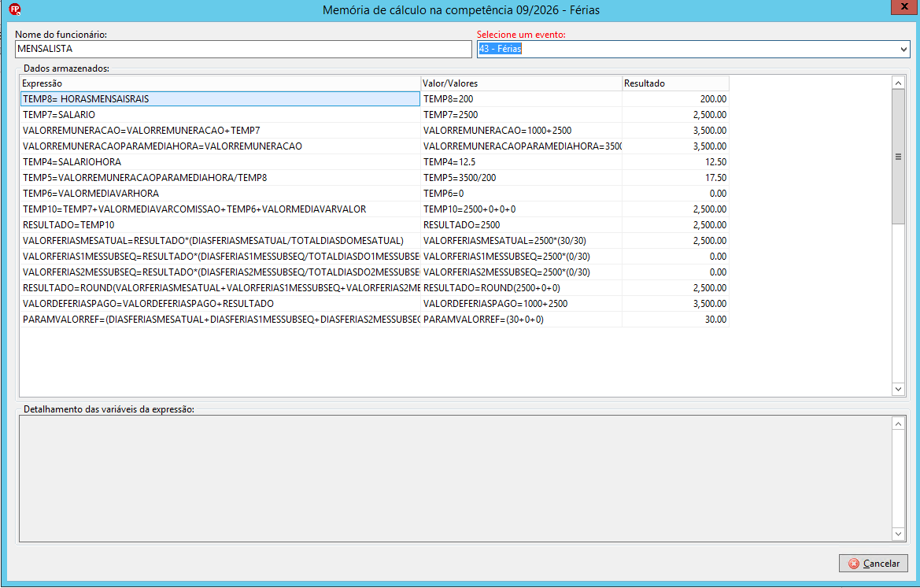Click the down arrow of the data list scrollbar

tap(898, 389)
